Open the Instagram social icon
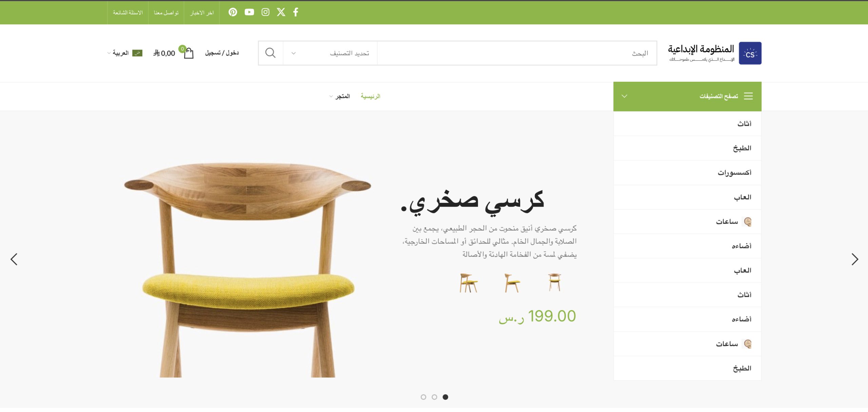This screenshot has height=412, width=868. click(x=265, y=12)
